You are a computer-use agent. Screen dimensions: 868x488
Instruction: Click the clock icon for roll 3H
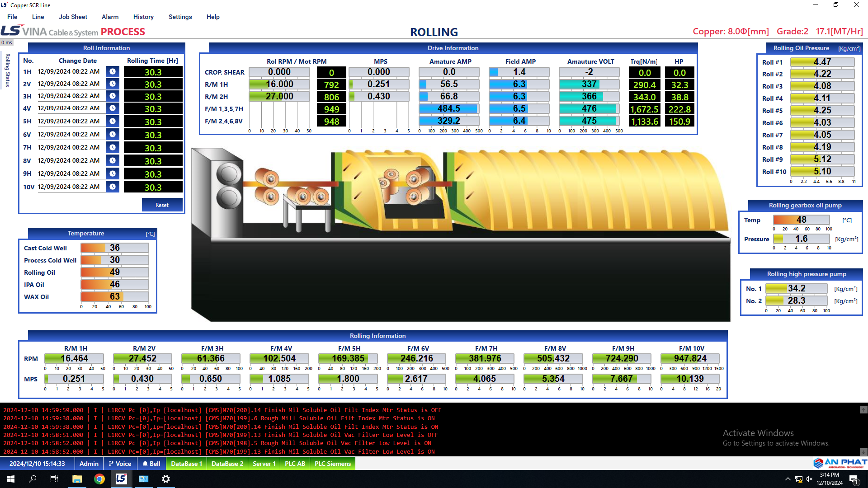coord(113,96)
